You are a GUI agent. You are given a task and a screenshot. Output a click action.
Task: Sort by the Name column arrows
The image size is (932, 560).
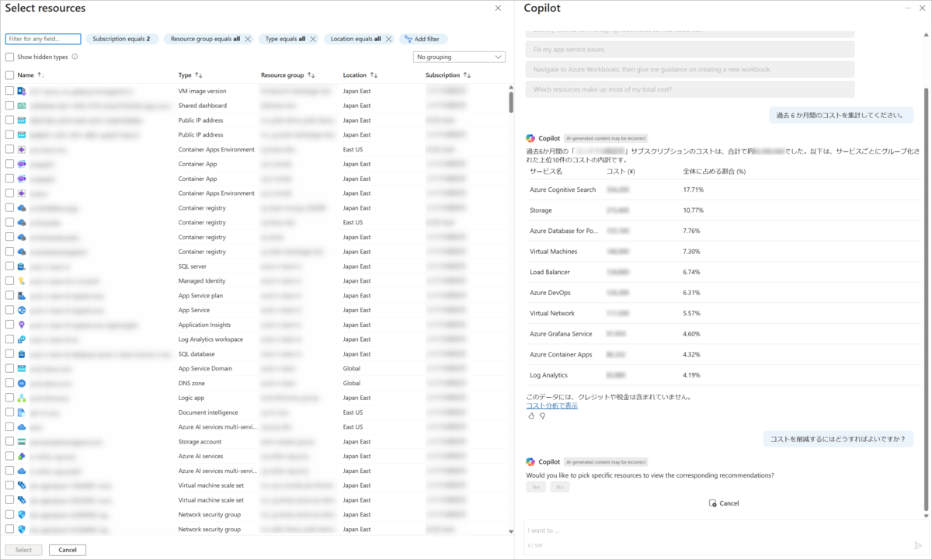coord(40,75)
